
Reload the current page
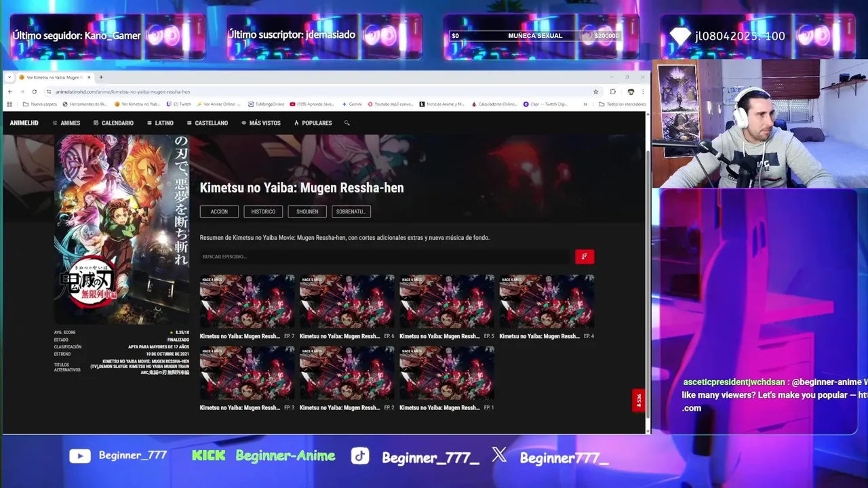pyautogui.click(x=35, y=91)
